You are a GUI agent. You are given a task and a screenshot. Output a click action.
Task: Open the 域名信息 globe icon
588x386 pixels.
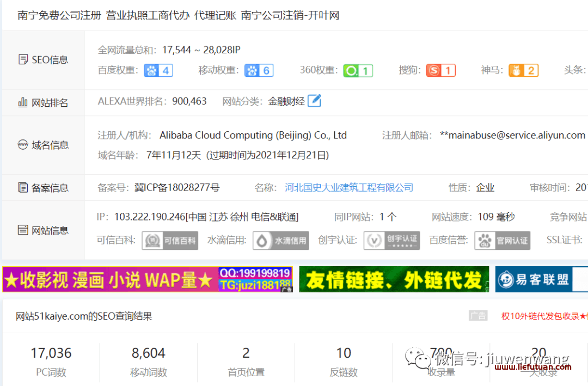point(23,145)
